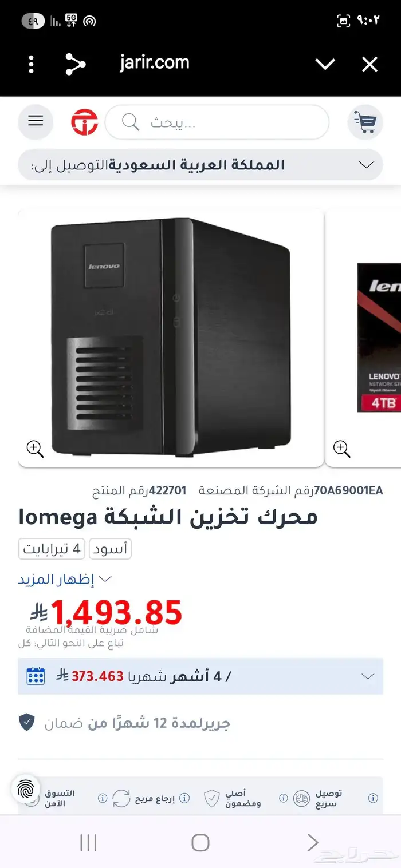Tap the search input field
Viewport: 401px width, 868px height.
[x=217, y=122]
